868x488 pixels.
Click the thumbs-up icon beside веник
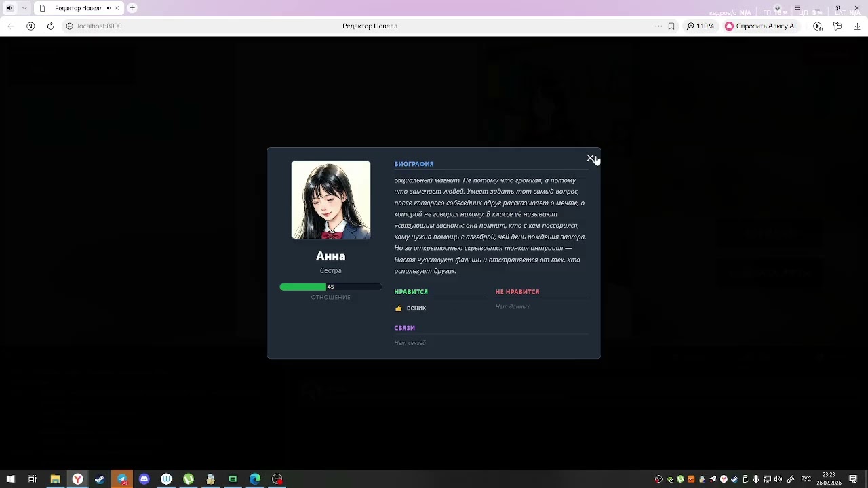click(x=399, y=308)
